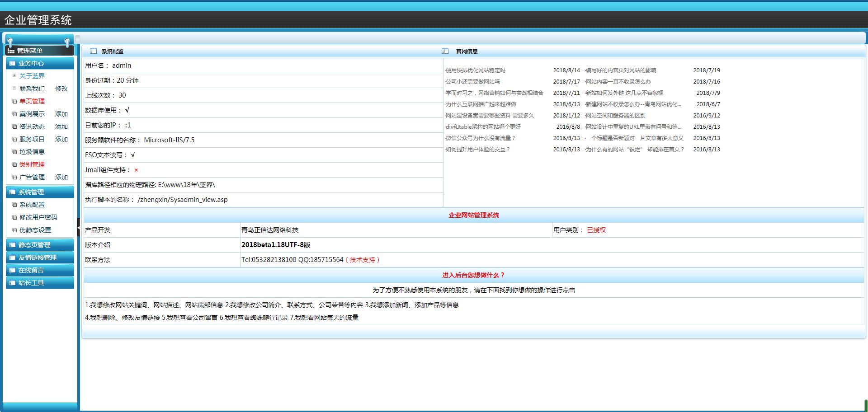Click 添加 next to 资讯动态
The height and width of the screenshot is (412, 868).
[x=61, y=126]
